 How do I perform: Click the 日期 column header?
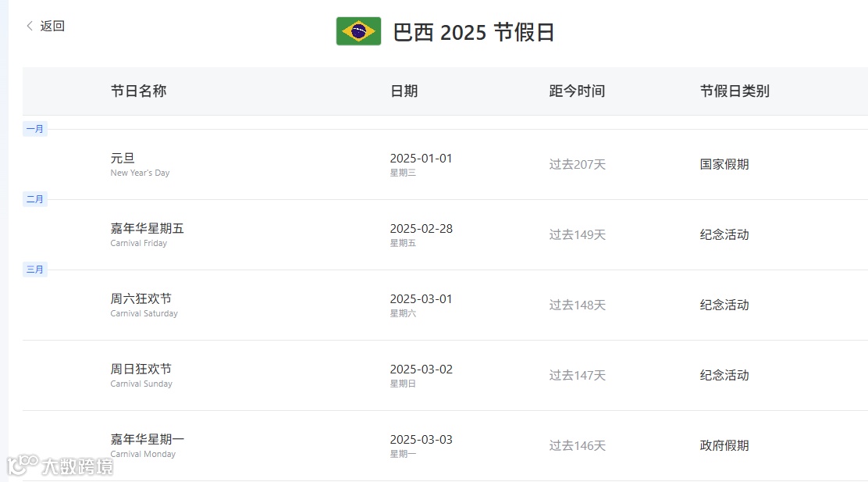click(x=404, y=91)
